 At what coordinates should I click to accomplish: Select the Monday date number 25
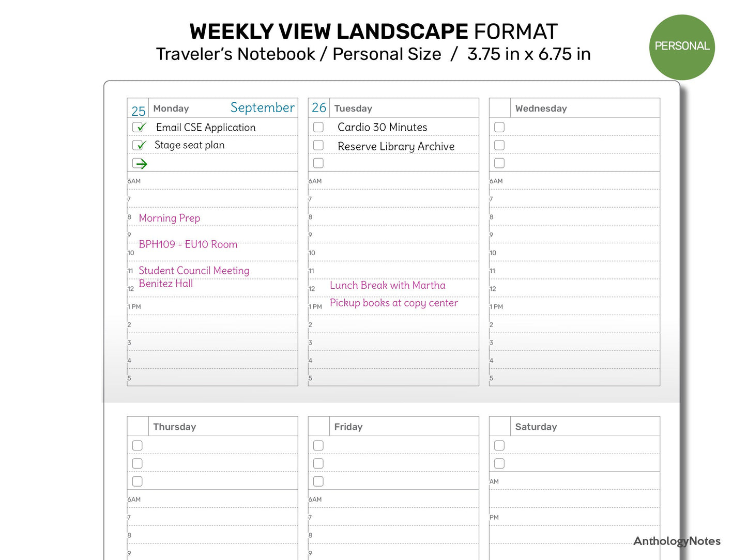tap(138, 111)
